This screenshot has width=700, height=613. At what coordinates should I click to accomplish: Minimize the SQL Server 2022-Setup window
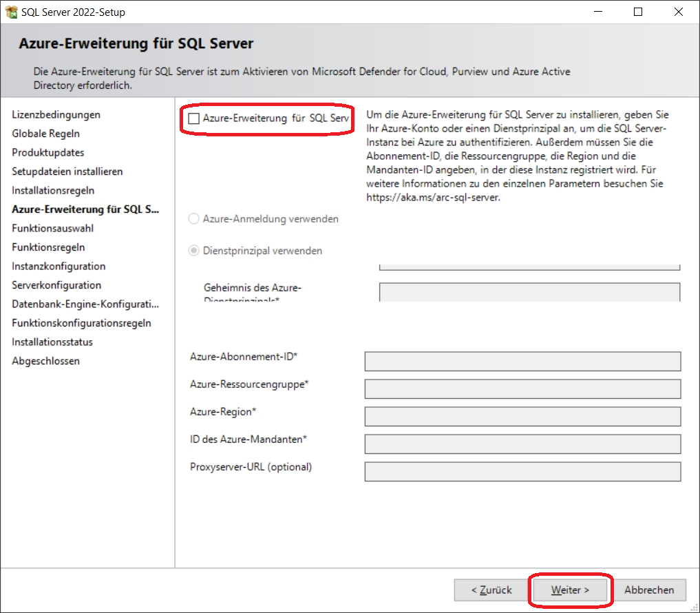[598, 12]
